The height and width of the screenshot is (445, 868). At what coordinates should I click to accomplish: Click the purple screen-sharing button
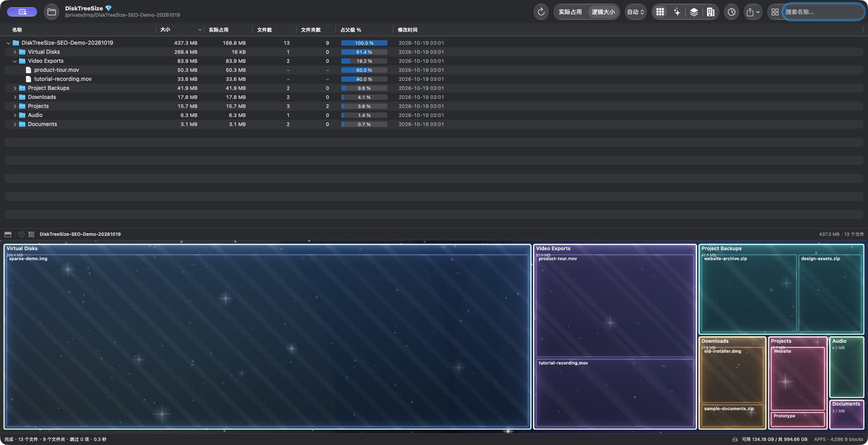click(22, 12)
